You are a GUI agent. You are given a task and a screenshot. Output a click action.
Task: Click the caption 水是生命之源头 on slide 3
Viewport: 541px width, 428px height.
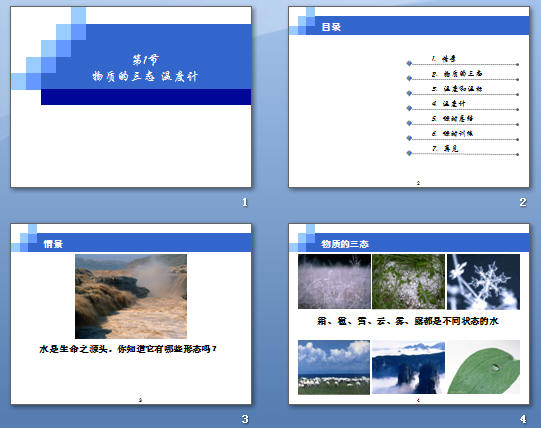tap(128, 349)
